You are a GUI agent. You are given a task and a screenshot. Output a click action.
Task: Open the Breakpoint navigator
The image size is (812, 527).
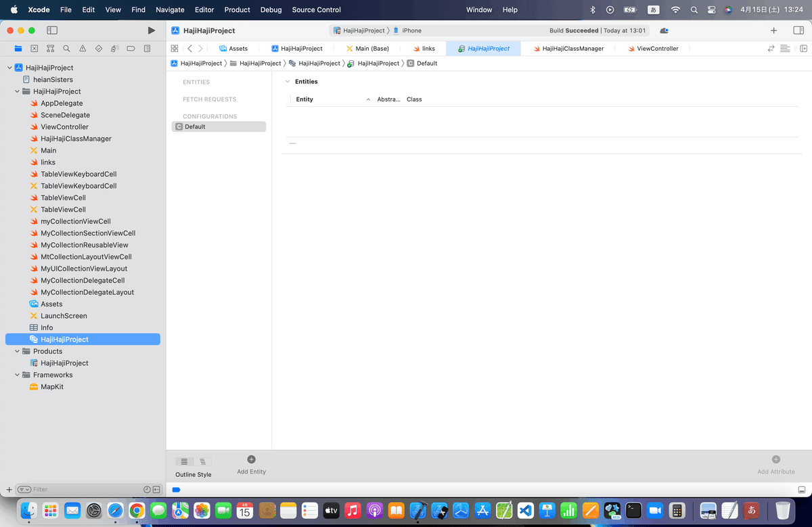click(x=131, y=49)
